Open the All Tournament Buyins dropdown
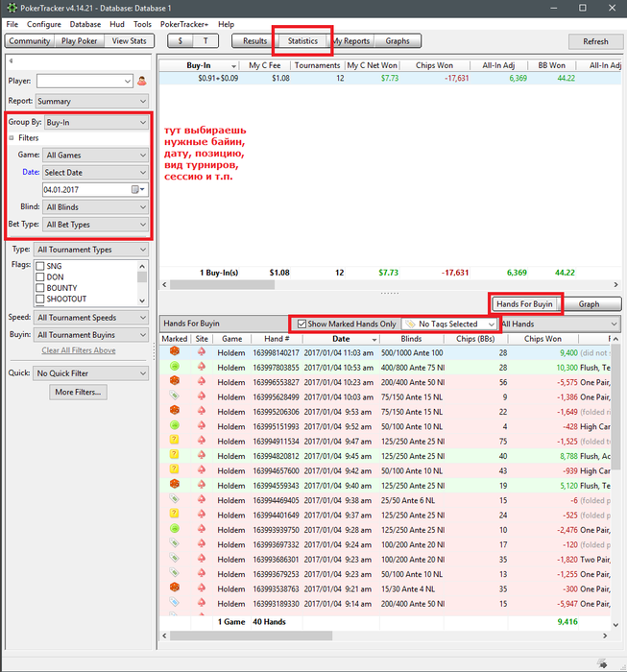The width and height of the screenshot is (627, 672). click(92, 335)
